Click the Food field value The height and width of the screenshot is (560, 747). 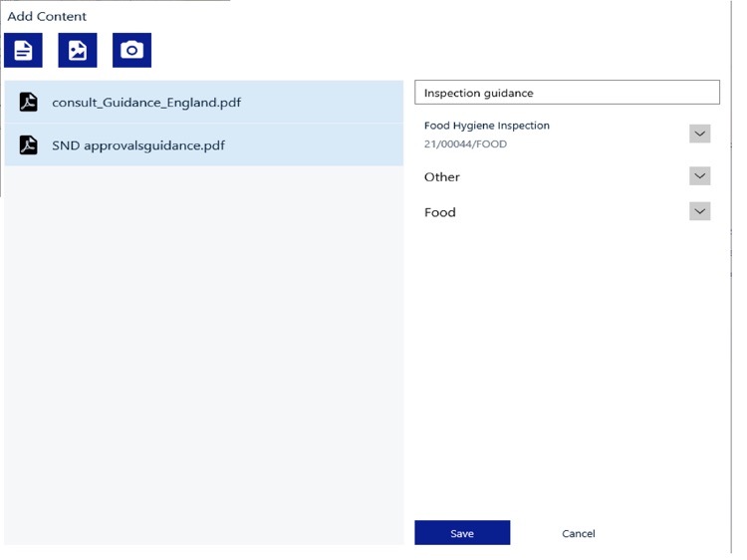pyautogui.click(x=439, y=212)
